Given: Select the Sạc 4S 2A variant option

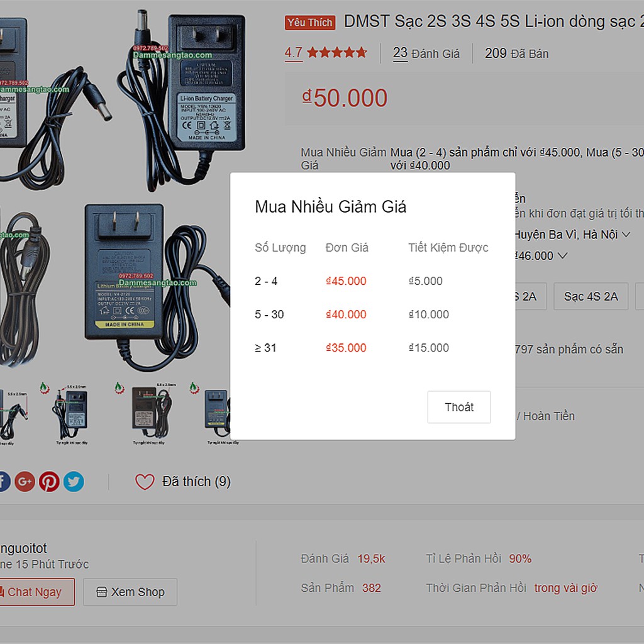Looking at the screenshot, I should 591,296.
